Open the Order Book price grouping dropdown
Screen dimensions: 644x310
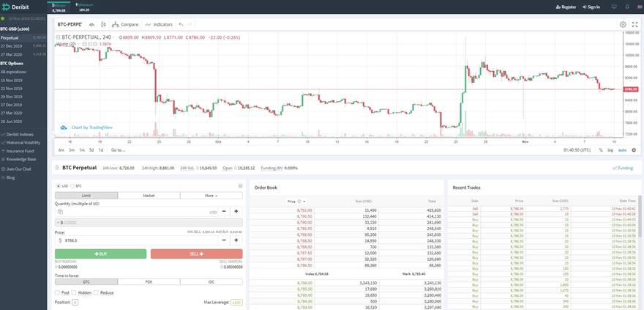click(x=304, y=202)
